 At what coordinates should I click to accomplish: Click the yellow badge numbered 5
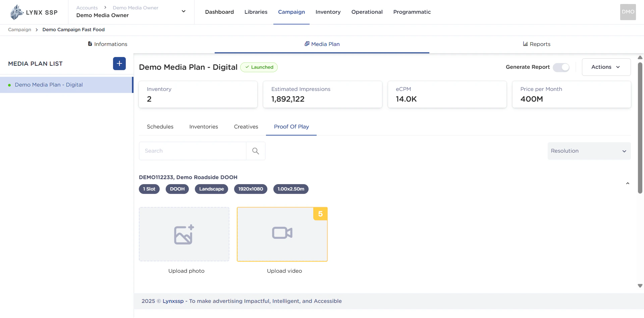click(320, 214)
